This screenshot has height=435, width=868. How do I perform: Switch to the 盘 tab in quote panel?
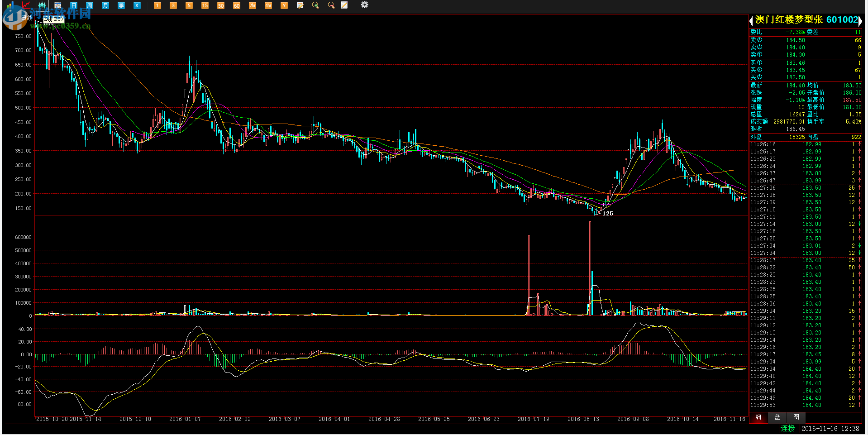[777, 417]
